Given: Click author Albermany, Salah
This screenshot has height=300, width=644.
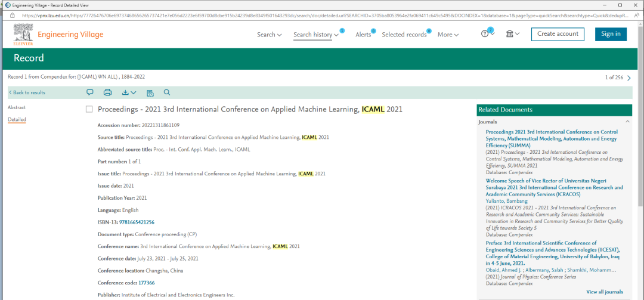Looking at the screenshot, I should tap(544, 270).
